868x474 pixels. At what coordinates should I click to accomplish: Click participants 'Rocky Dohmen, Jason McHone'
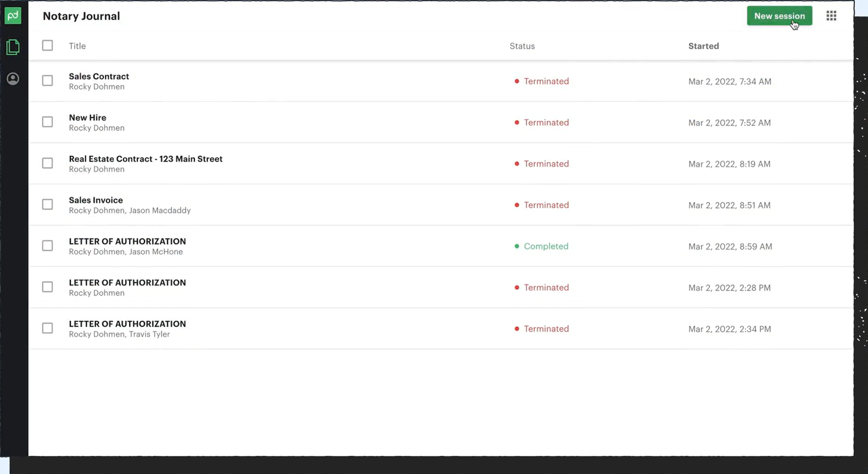126,252
